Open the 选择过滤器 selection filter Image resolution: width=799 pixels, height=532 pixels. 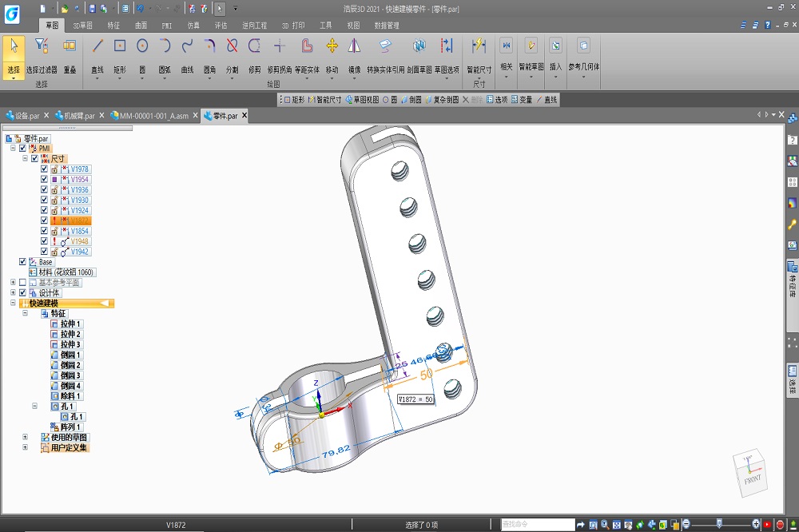tap(42, 46)
